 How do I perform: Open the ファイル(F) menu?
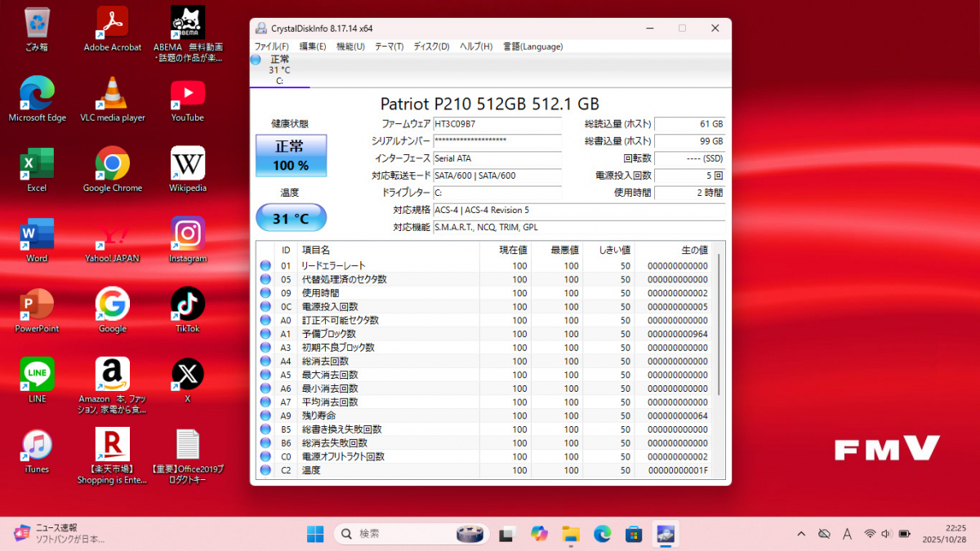(271, 47)
